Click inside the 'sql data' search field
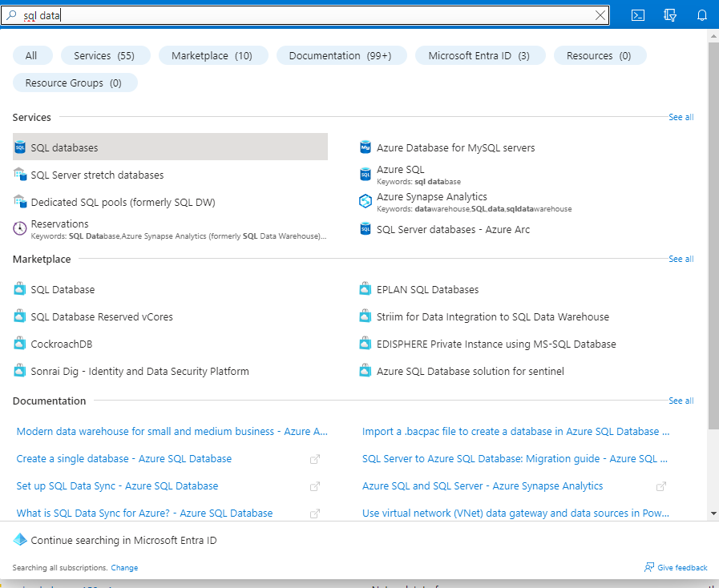Screen dimensions: 719x588 pos(305,15)
